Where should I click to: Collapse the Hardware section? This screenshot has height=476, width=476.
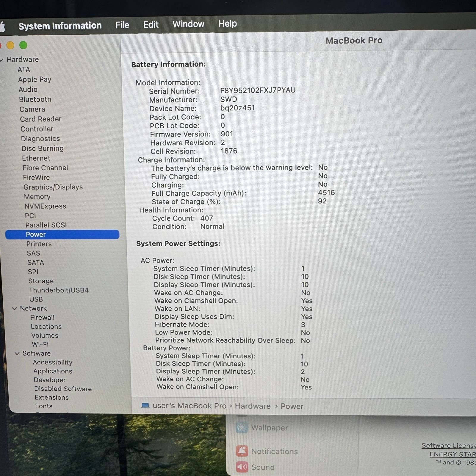[2, 60]
